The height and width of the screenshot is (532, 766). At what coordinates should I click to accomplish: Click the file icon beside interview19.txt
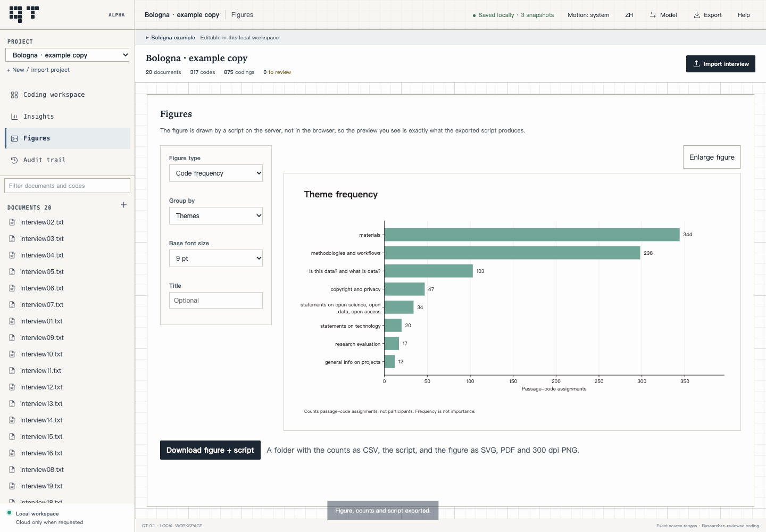coord(12,486)
